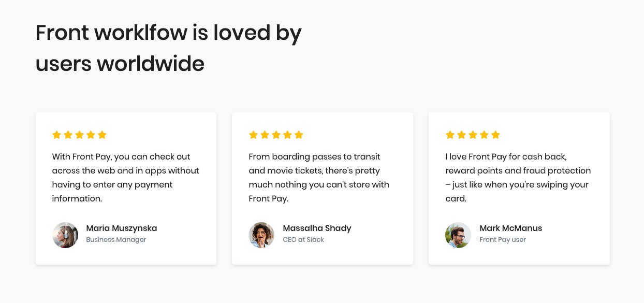Click Maria Muszynska's avatar photo
The image size is (644, 303).
65,235
